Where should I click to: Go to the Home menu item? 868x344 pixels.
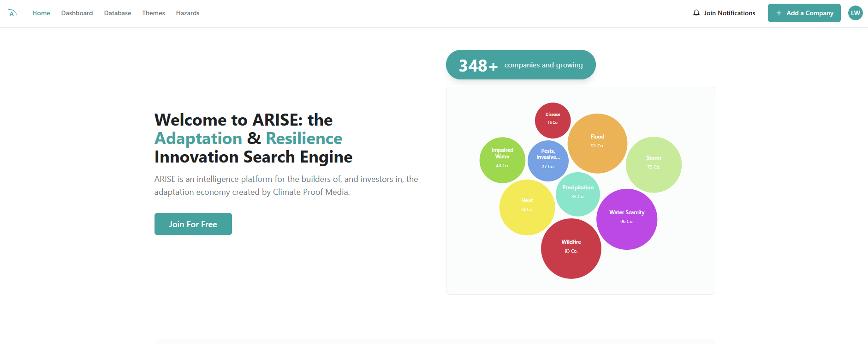tap(41, 13)
